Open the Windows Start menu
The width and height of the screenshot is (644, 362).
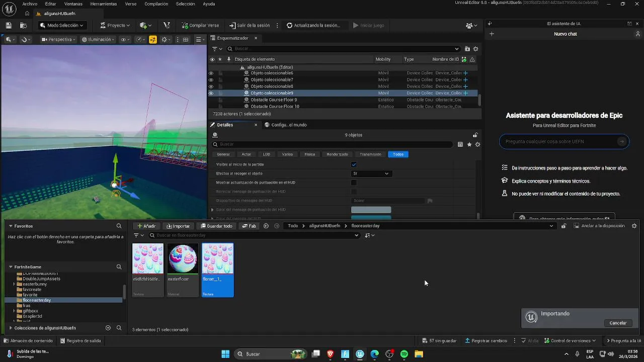225,354
